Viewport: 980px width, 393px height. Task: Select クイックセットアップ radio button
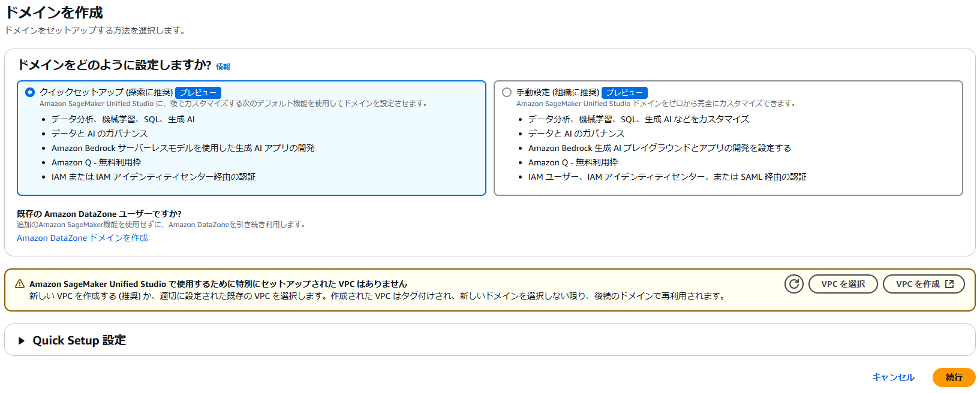30,92
